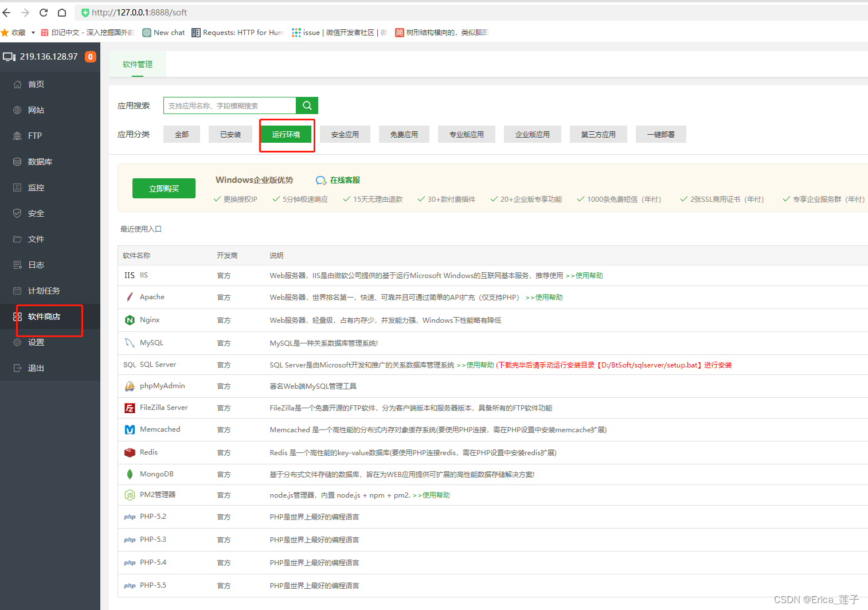The width and height of the screenshot is (868, 610).
Task: Open the 数据库 sidebar item
Action: click(50, 162)
